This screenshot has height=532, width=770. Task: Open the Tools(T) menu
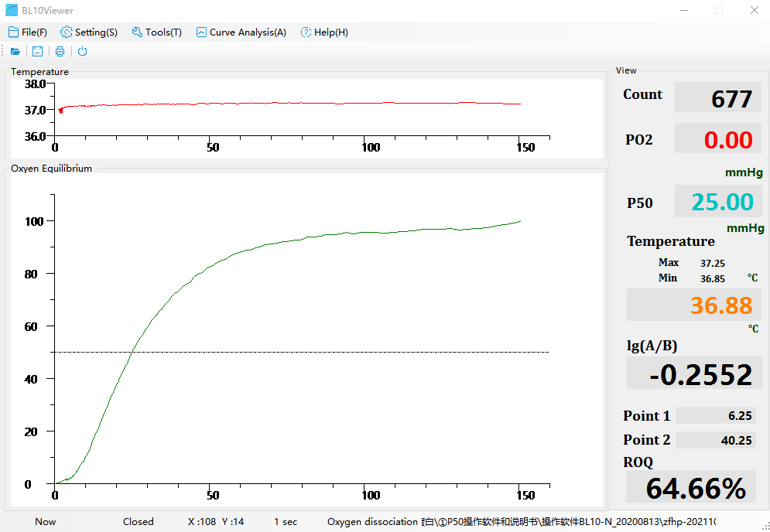(156, 32)
